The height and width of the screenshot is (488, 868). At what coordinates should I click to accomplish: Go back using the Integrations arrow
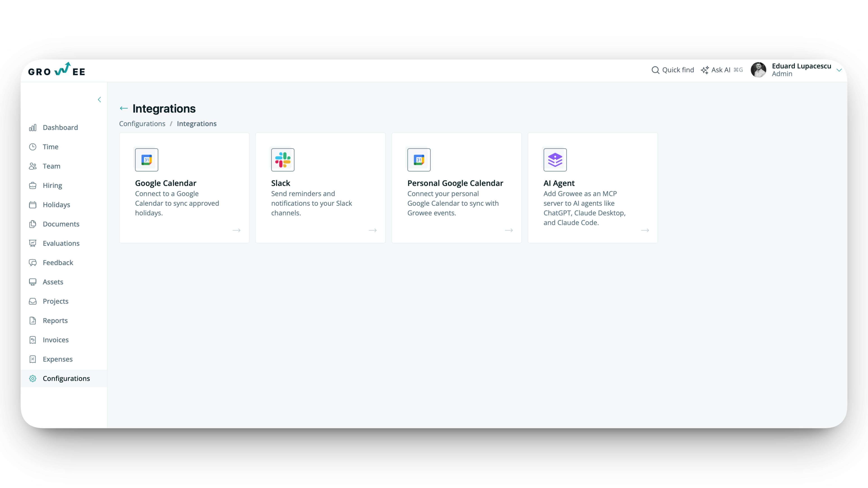coord(124,108)
